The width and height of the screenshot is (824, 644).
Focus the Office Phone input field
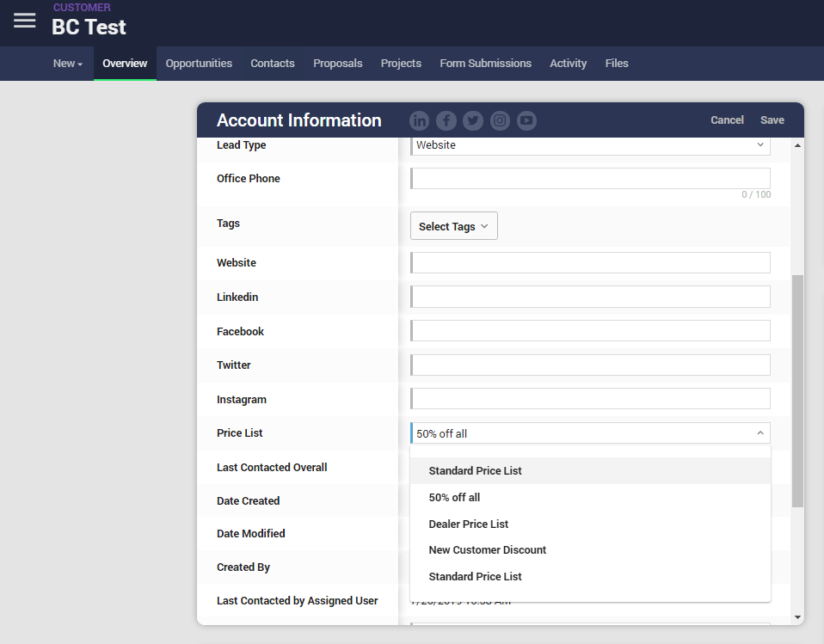590,179
